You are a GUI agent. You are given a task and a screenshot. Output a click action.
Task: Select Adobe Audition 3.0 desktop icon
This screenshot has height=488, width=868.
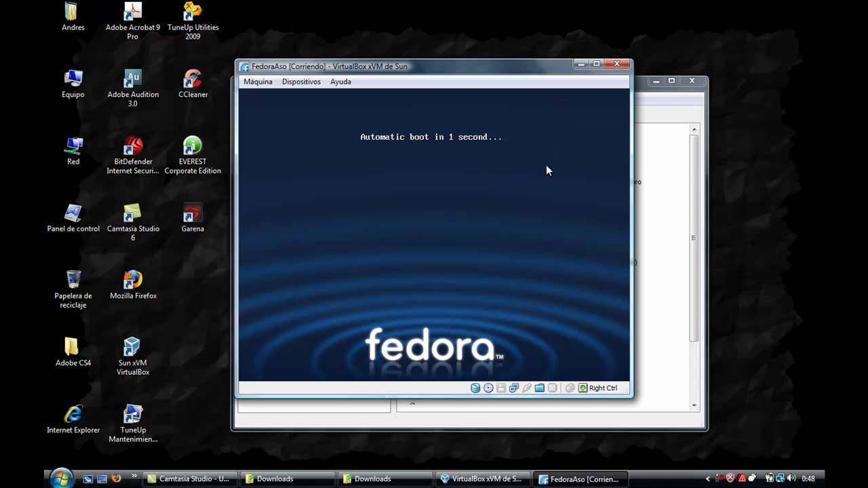(133, 88)
